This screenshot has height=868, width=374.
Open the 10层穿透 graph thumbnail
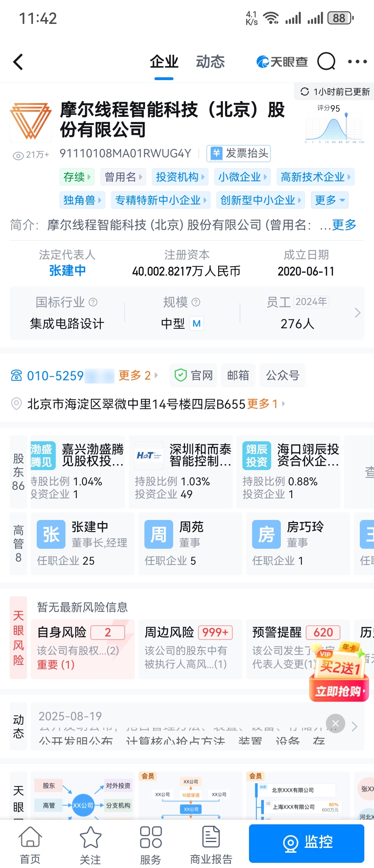[x=190, y=796]
